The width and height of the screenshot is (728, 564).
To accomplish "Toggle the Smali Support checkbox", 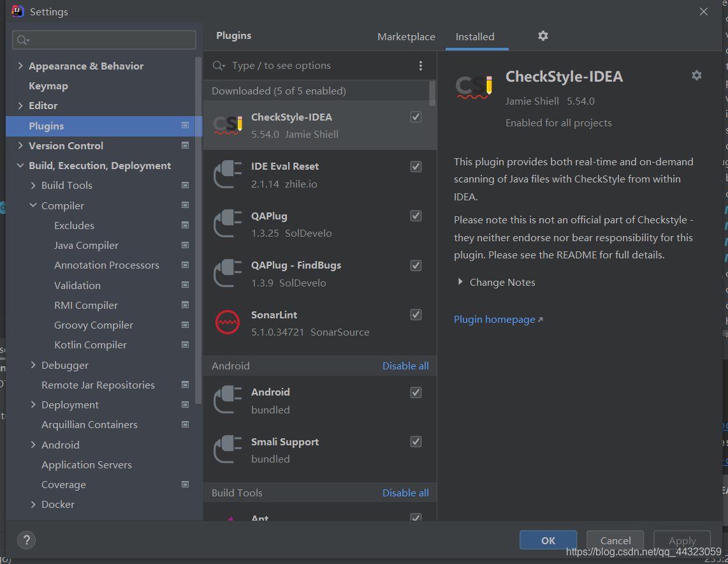I will tap(416, 442).
